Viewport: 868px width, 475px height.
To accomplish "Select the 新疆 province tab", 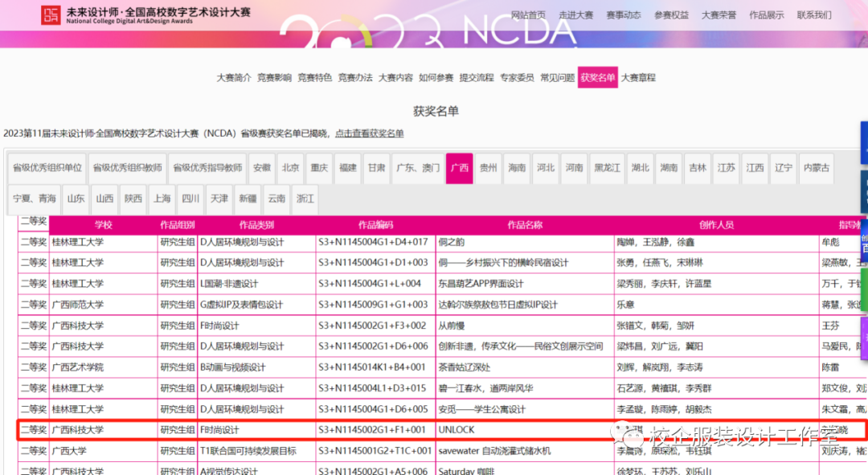I will 248,199.
